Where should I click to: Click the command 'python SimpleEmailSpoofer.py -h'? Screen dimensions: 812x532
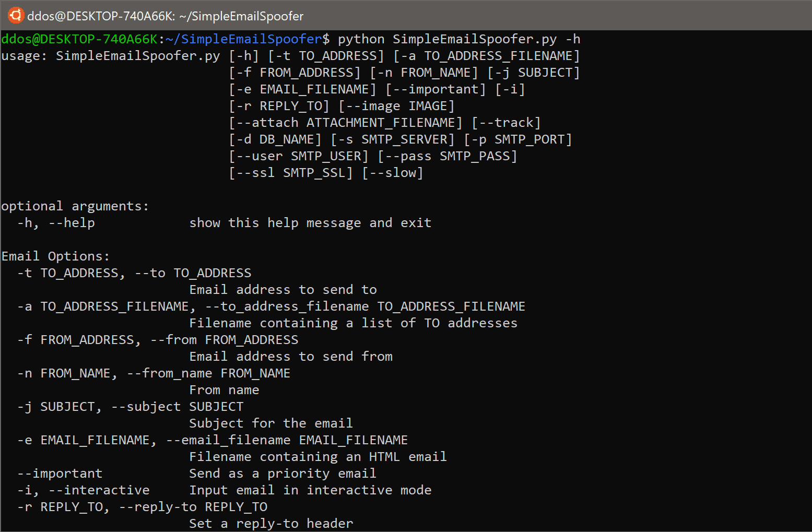pos(459,39)
